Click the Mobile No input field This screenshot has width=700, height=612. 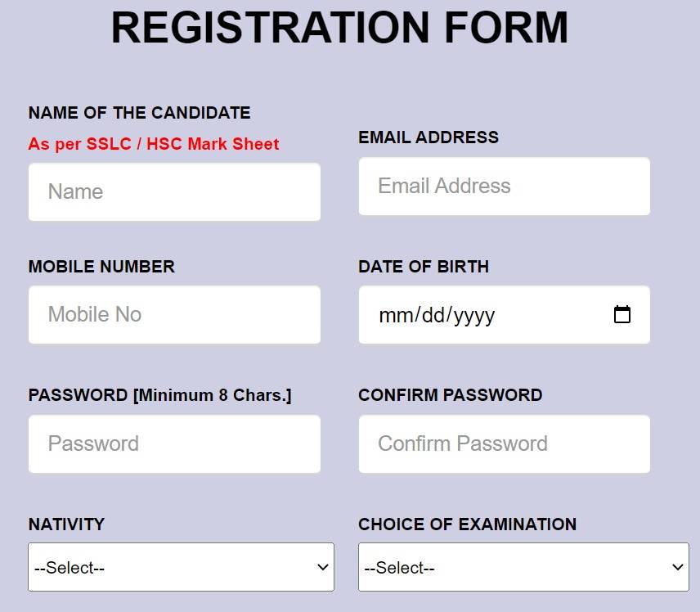[x=174, y=314]
